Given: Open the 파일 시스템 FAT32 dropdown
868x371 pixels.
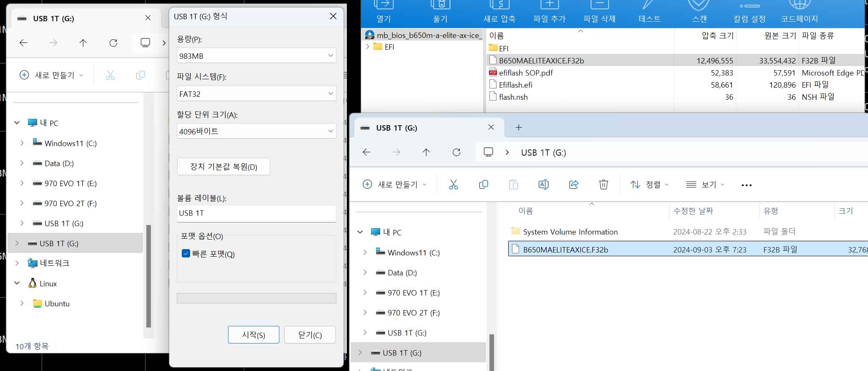Looking at the screenshot, I should [x=256, y=93].
